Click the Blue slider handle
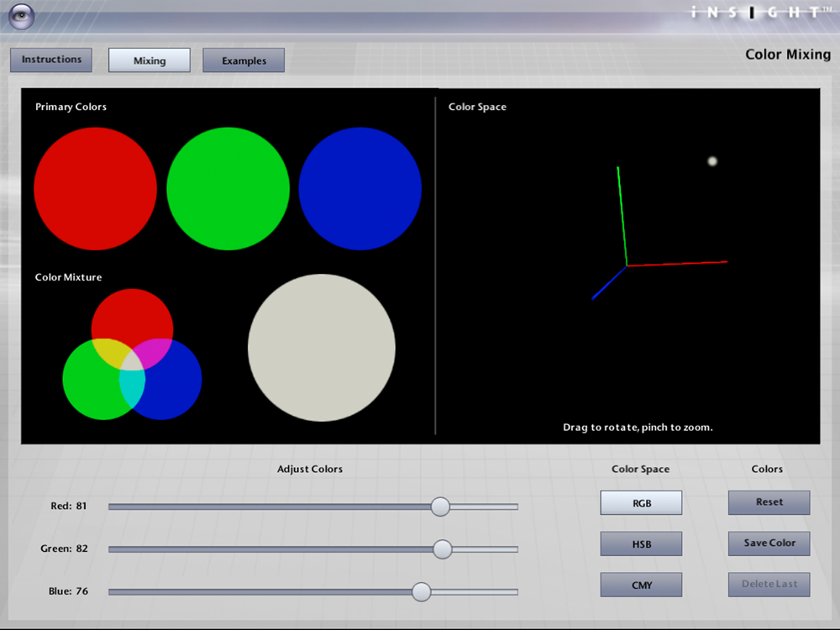 coord(422,591)
